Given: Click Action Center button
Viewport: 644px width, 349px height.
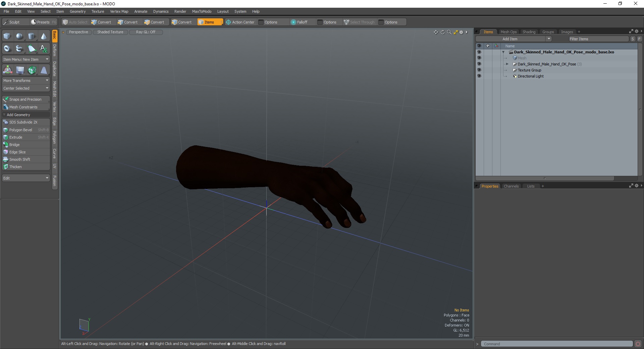Looking at the screenshot, I should pyautogui.click(x=240, y=22).
